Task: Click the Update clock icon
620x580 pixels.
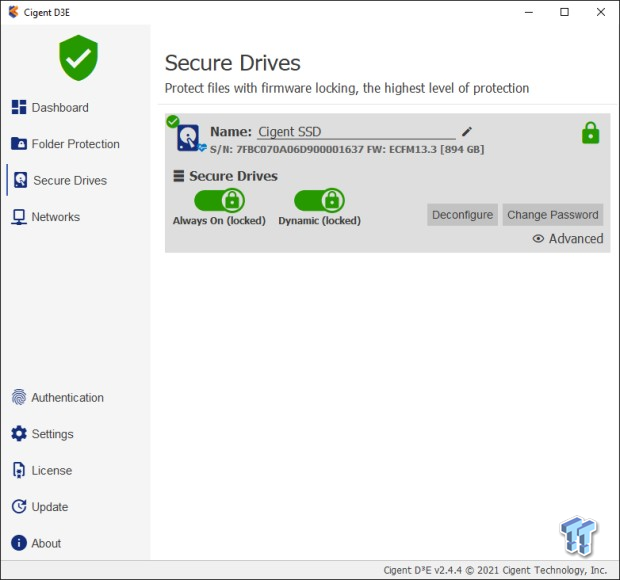Action: [x=19, y=506]
